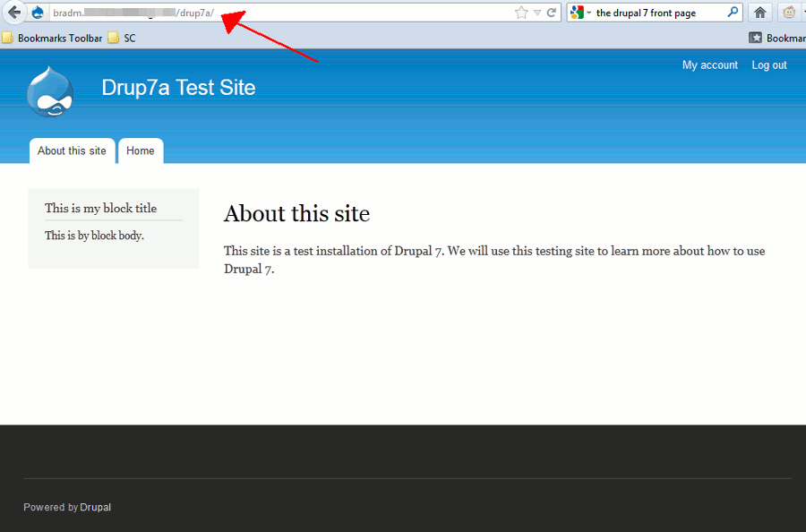Reload the page with the refresh icon

[552, 13]
